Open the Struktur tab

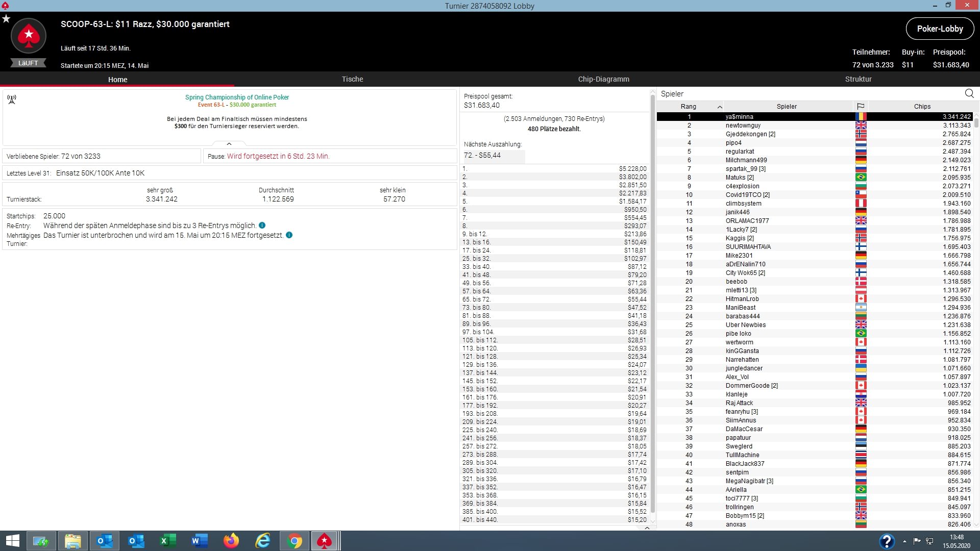coord(858,79)
